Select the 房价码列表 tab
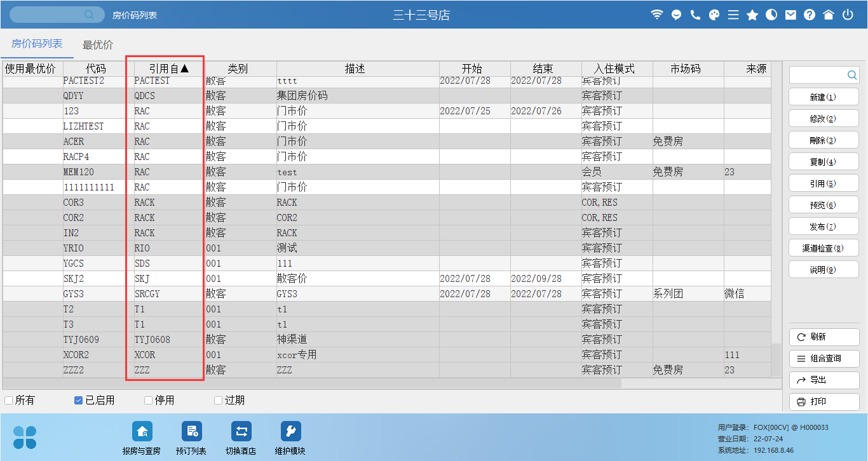This screenshot has width=868, height=461. tap(37, 44)
